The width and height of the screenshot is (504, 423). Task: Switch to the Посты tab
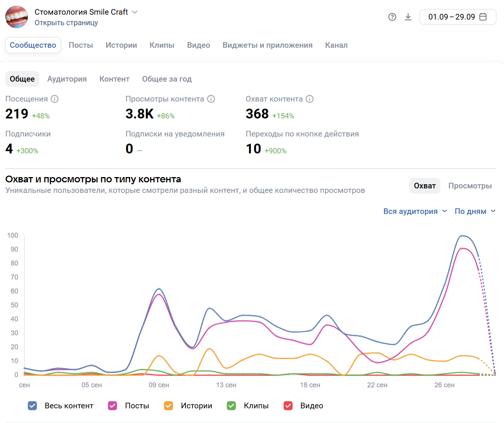pos(81,45)
